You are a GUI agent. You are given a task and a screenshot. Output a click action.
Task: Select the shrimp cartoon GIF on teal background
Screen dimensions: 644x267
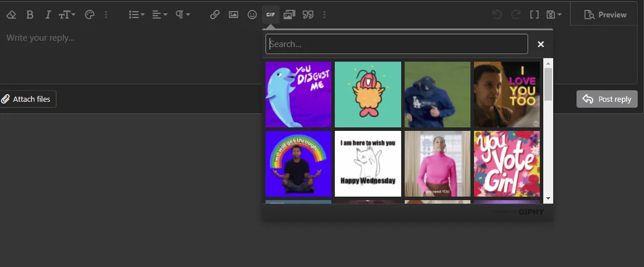(x=367, y=94)
